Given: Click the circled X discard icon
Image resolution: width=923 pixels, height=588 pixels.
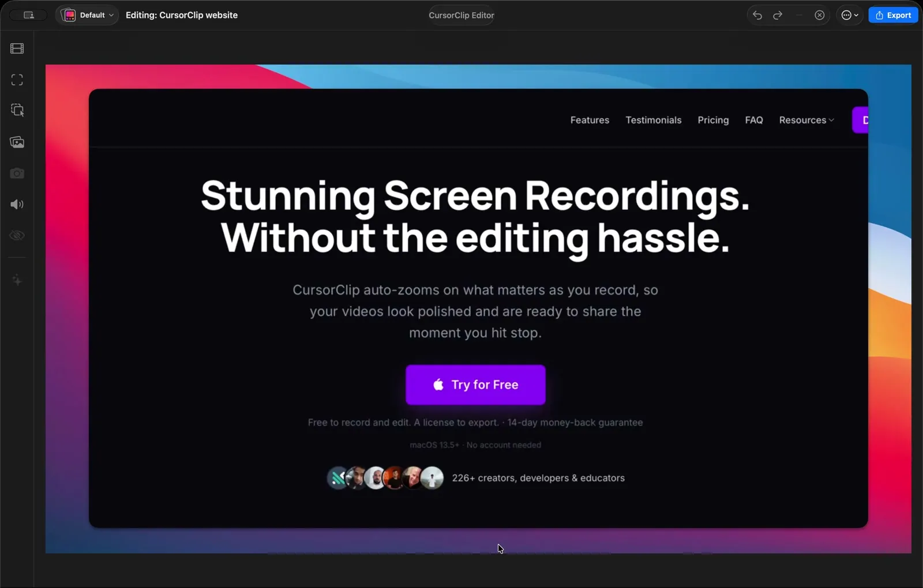Looking at the screenshot, I should (819, 15).
